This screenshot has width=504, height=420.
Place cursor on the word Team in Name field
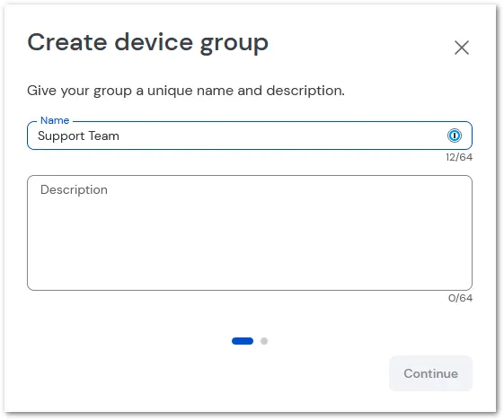coord(103,136)
